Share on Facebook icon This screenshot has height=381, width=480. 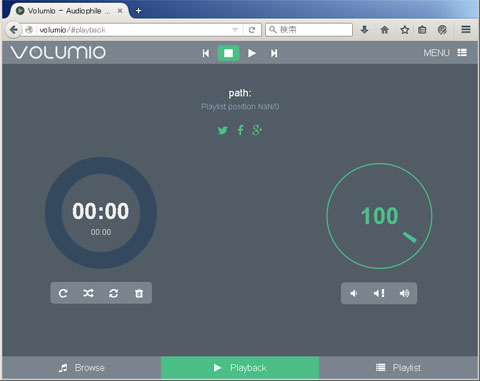240,130
